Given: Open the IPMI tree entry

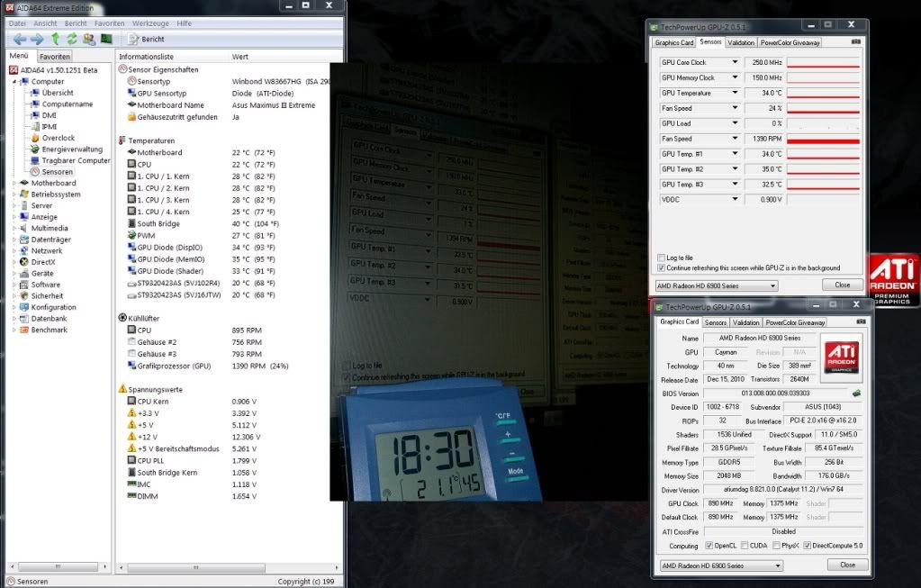Looking at the screenshot, I should 50,126.
